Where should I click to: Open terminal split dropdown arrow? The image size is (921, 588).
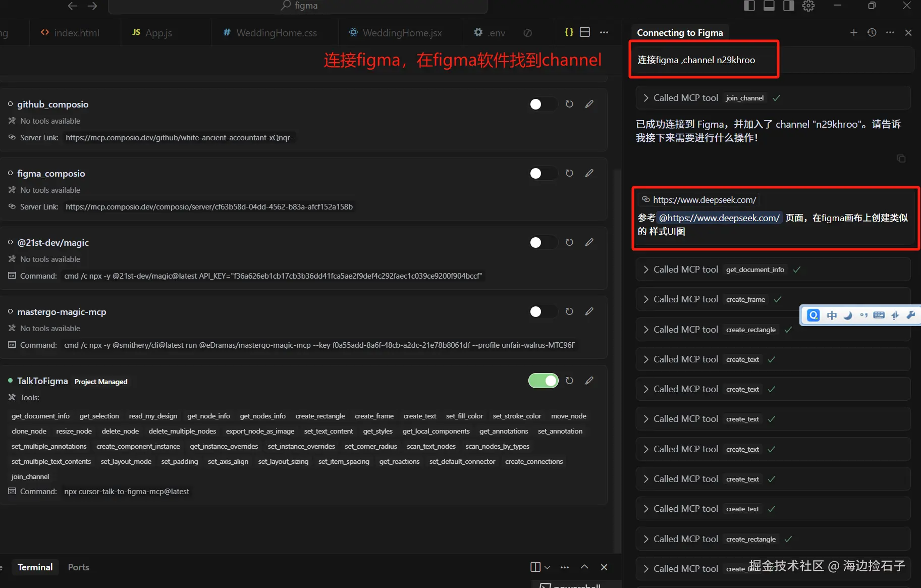(548, 567)
